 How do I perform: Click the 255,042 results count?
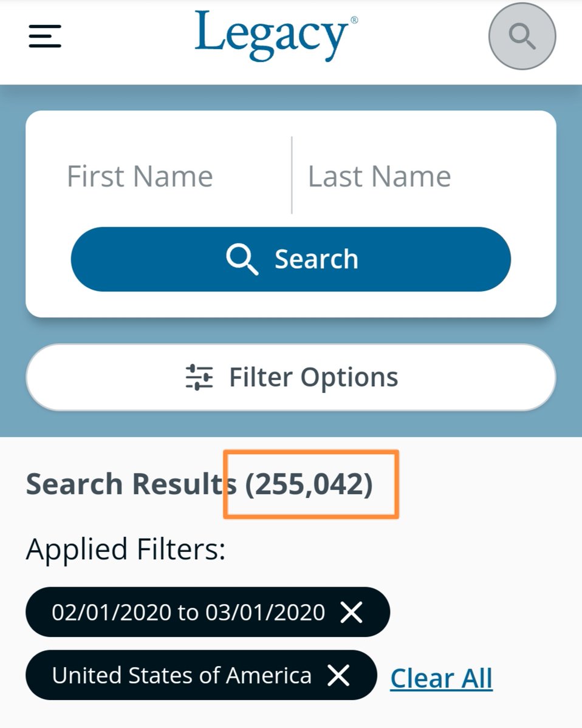click(x=309, y=484)
